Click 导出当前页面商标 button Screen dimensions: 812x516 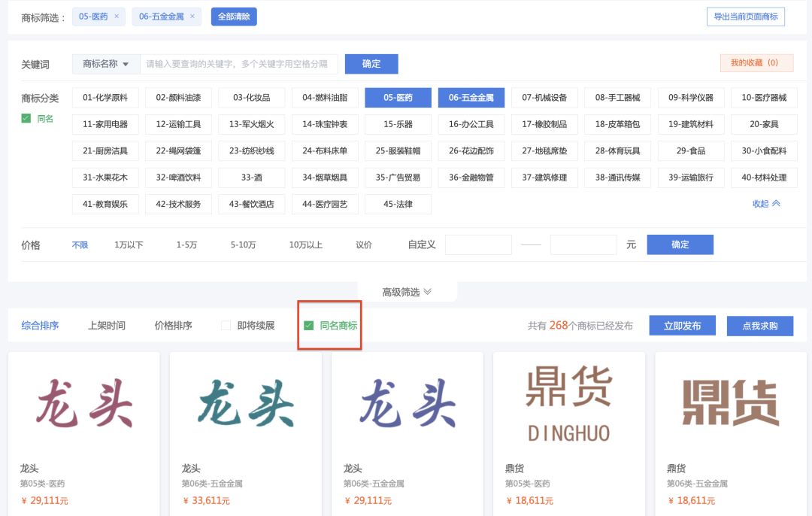[x=745, y=17]
